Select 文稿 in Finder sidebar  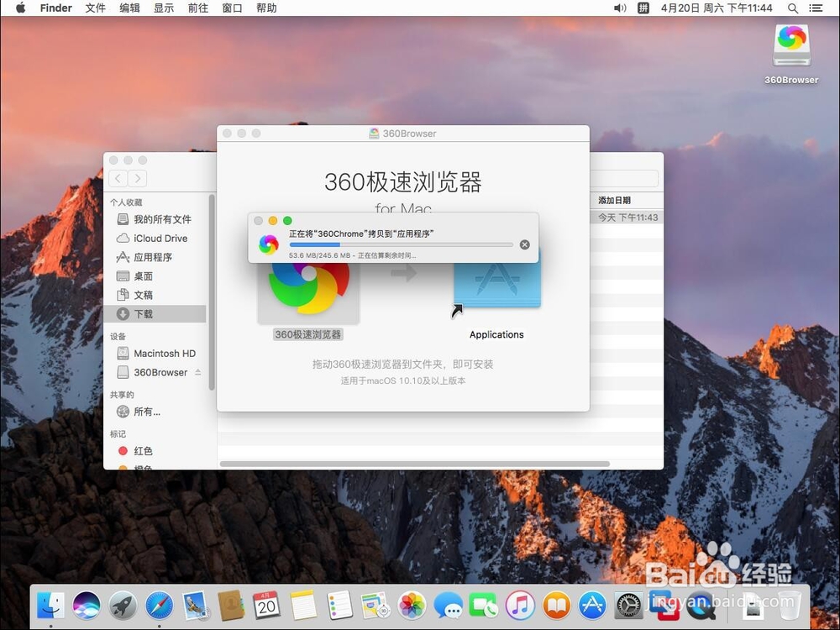[155, 295]
